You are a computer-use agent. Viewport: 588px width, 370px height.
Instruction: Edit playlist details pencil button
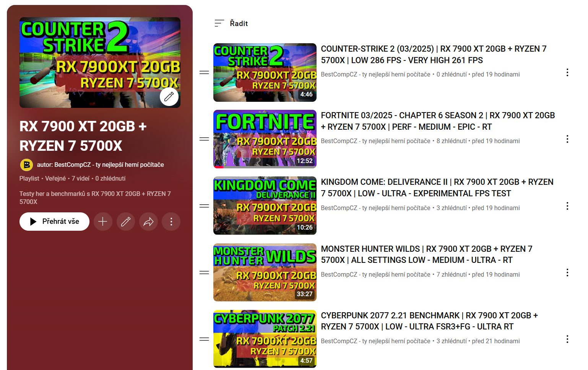pyautogui.click(x=125, y=222)
